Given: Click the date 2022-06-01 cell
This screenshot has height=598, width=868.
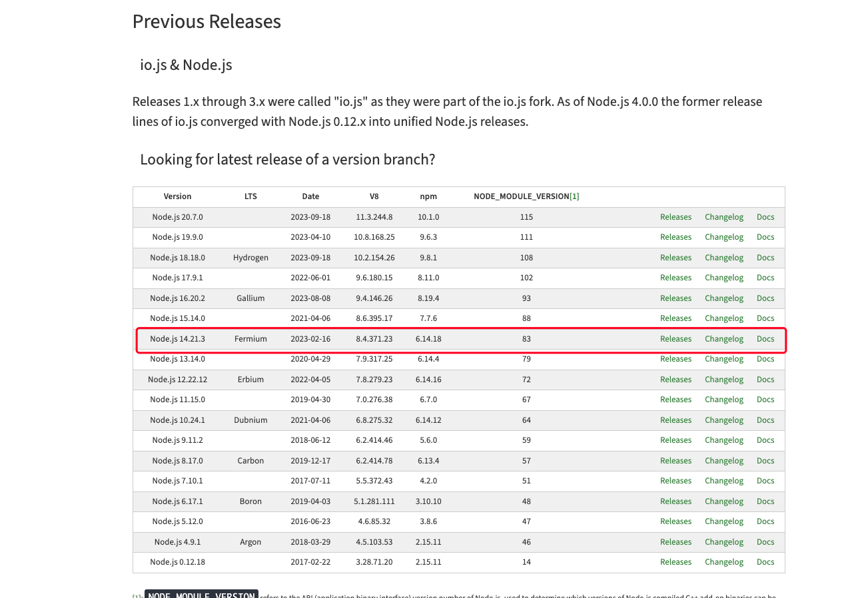Looking at the screenshot, I should pos(310,278).
